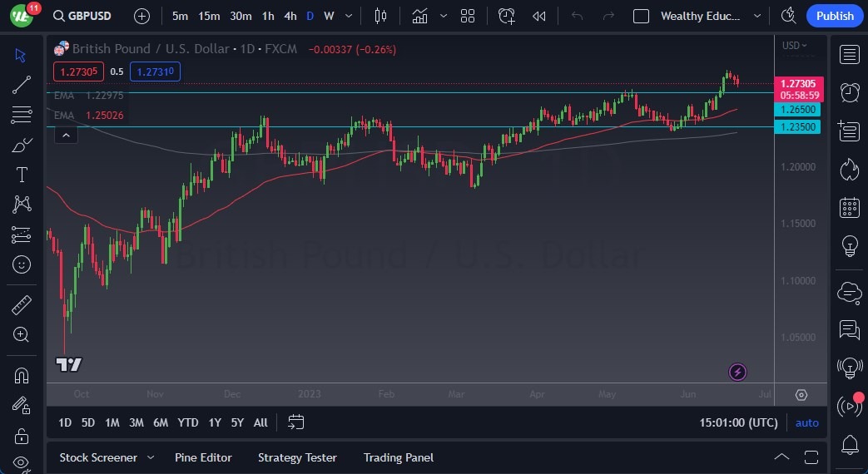Select the 1Y date range button
Image resolution: width=868 pixels, height=474 pixels.
tap(215, 422)
